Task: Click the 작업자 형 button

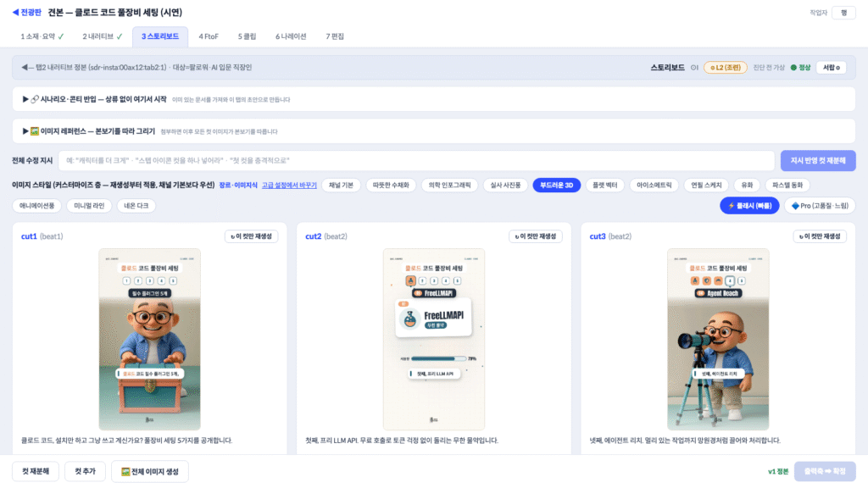Action: (x=843, y=13)
